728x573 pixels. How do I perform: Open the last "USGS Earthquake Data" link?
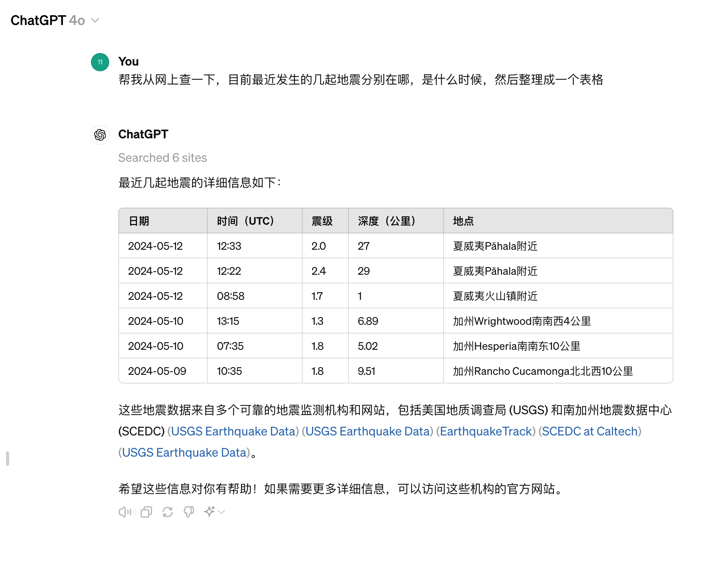[185, 452]
